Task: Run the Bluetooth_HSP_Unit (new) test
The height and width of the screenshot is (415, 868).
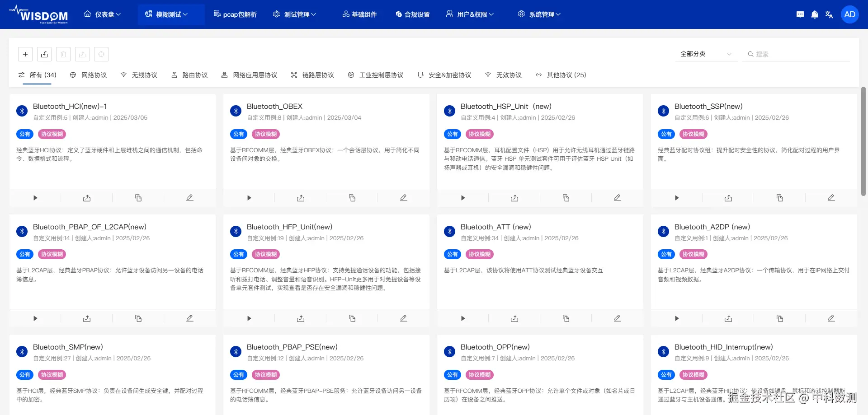Action: point(463,198)
